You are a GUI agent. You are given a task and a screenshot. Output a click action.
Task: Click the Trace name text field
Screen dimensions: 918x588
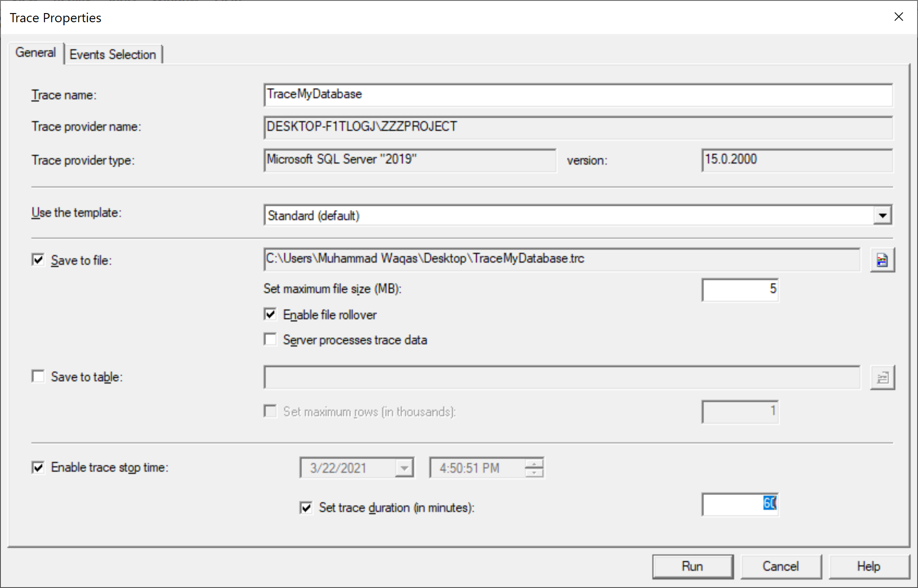577,95
